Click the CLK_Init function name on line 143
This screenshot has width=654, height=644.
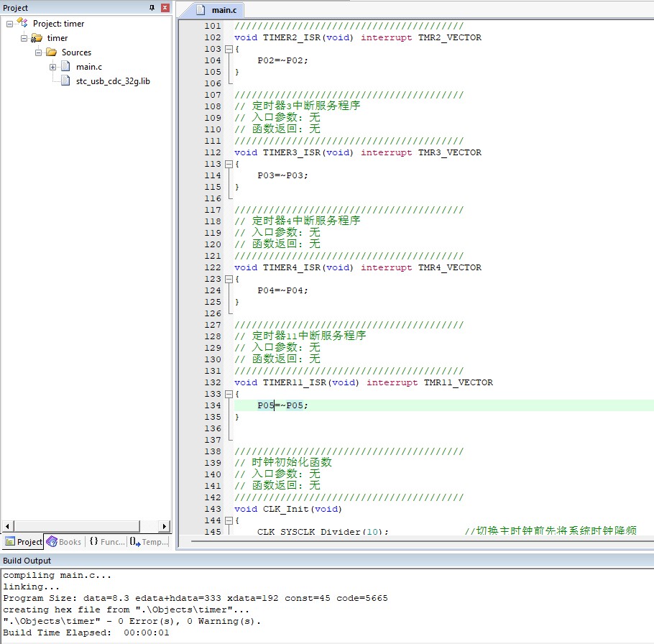click(x=286, y=510)
